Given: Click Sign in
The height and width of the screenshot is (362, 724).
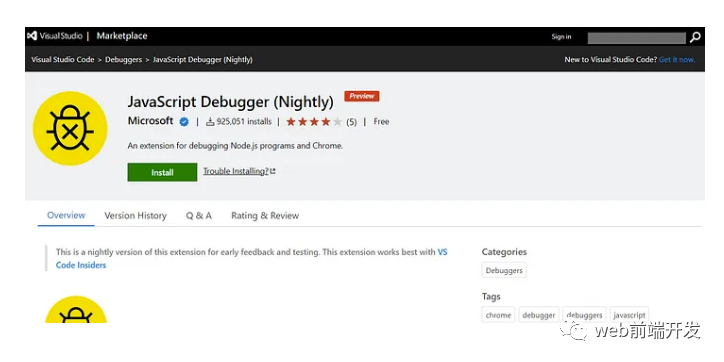Looking at the screenshot, I should (x=561, y=37).
